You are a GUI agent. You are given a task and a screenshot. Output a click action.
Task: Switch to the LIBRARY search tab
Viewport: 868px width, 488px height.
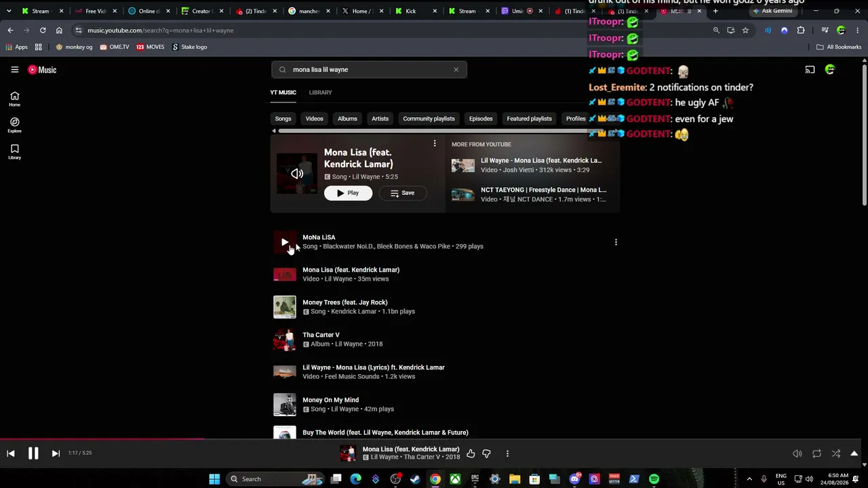tap(321, 92)
